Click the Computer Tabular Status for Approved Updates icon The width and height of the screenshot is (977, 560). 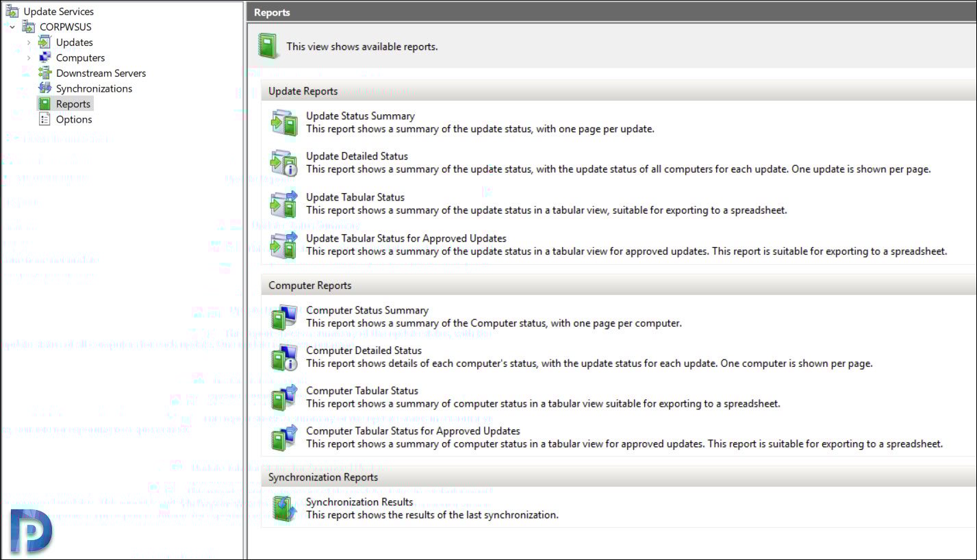click(283, 438)
